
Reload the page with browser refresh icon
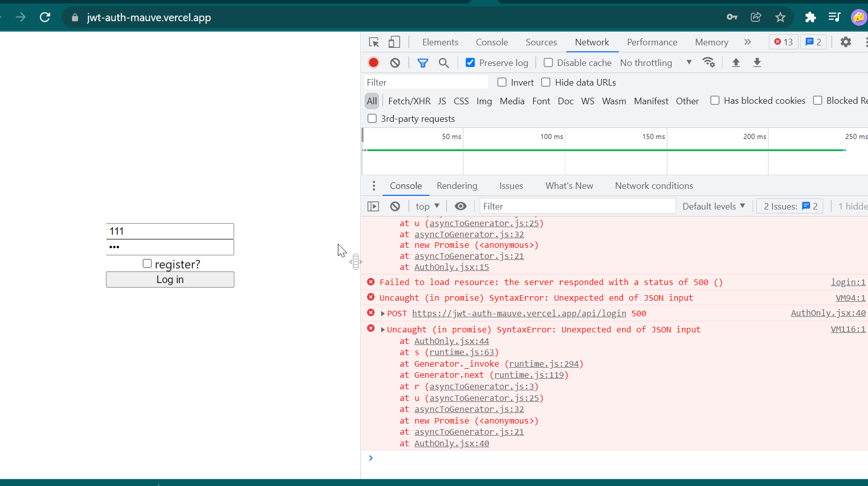pos(45,17)
